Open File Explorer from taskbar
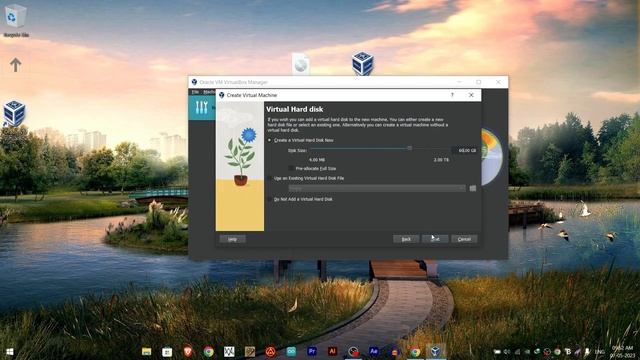640x360 pixels. tap(147, 351)
